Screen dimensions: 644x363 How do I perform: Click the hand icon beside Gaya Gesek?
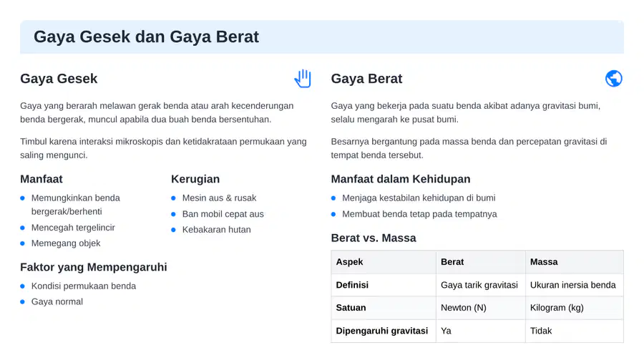pyautogui.click(x=303, y=78)
